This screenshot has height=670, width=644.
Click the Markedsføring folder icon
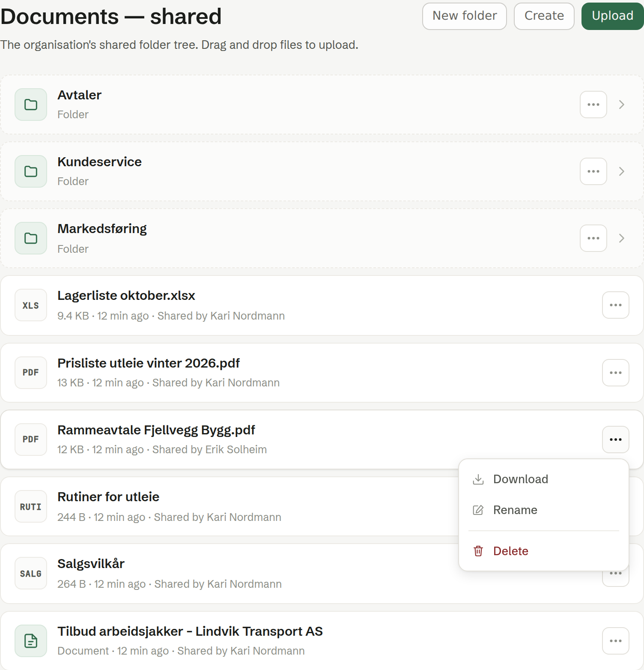point(31,238)
